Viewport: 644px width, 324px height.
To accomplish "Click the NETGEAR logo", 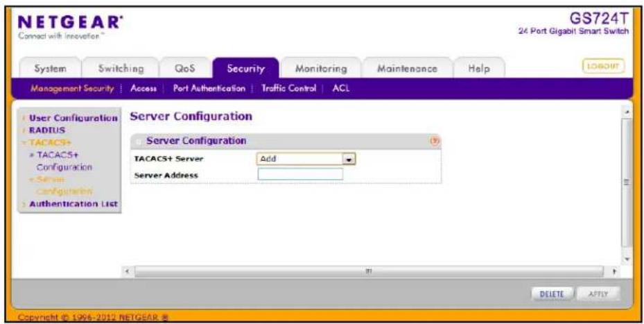I will (x=70, y=22).
